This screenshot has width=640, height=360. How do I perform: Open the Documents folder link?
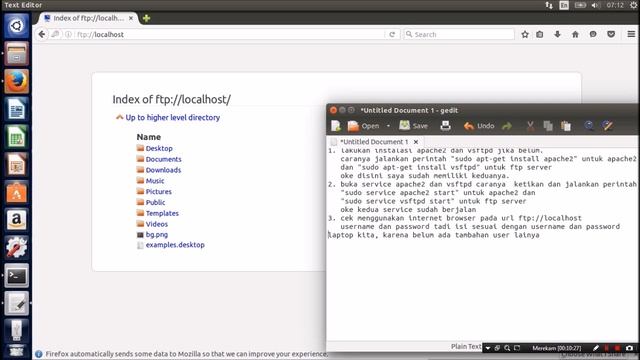pyautogui.click(x=163, y=159)
